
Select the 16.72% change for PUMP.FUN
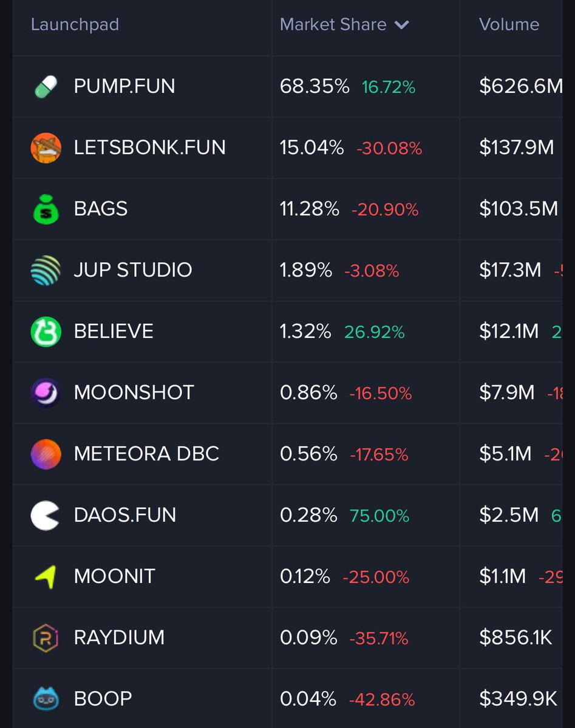(389, 87)
